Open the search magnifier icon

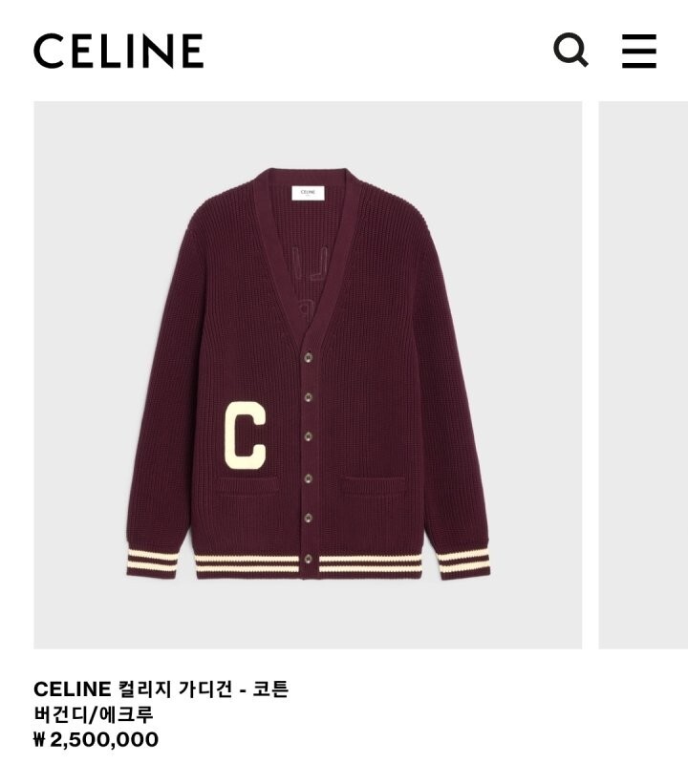(570, 50)
